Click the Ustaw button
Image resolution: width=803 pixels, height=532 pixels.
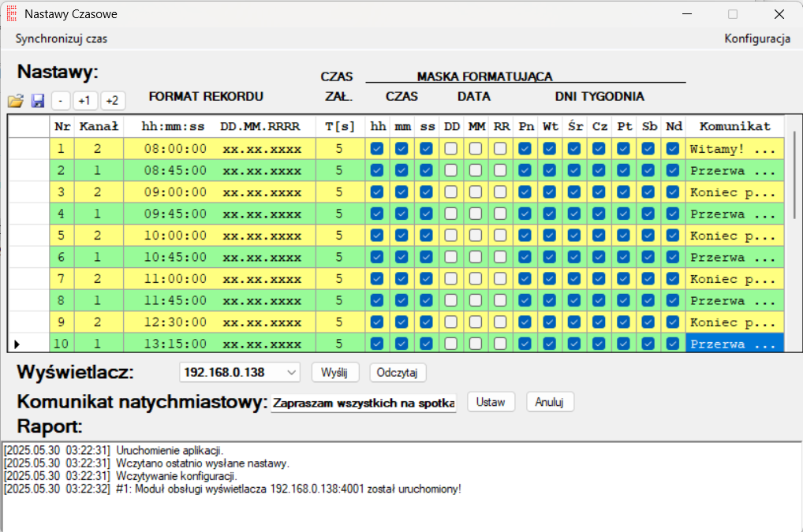pos(491,402)
